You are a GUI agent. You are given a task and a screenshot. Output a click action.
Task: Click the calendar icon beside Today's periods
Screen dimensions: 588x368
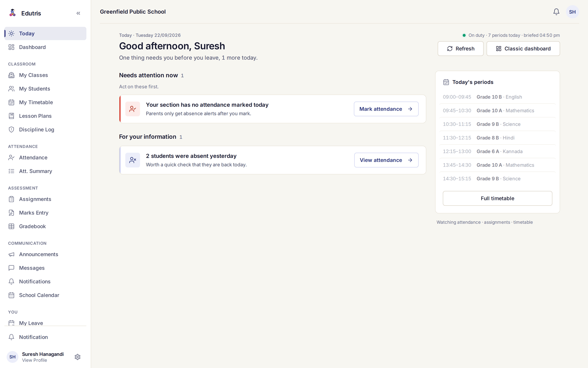click(x=446, y=82)
